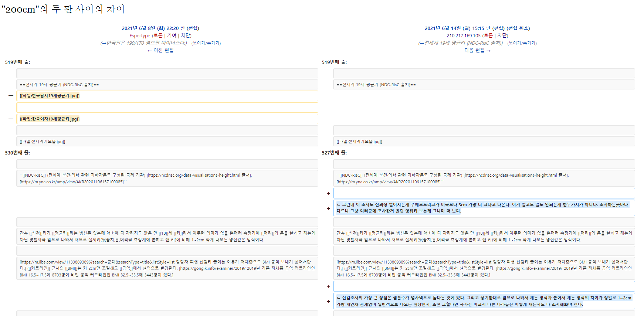Open the talk page for 210.217.169.105
The height and width of the screenshot is (316, 644).
pos(488,35)
